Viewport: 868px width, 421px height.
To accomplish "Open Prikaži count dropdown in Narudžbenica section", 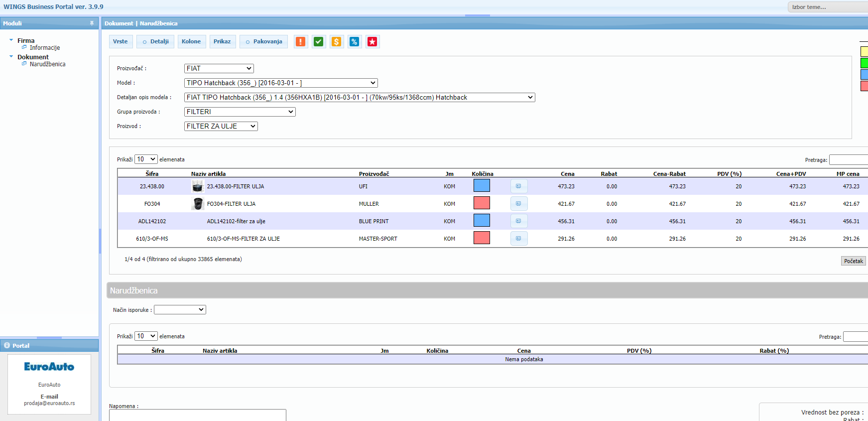I will (x=146, y=336).
